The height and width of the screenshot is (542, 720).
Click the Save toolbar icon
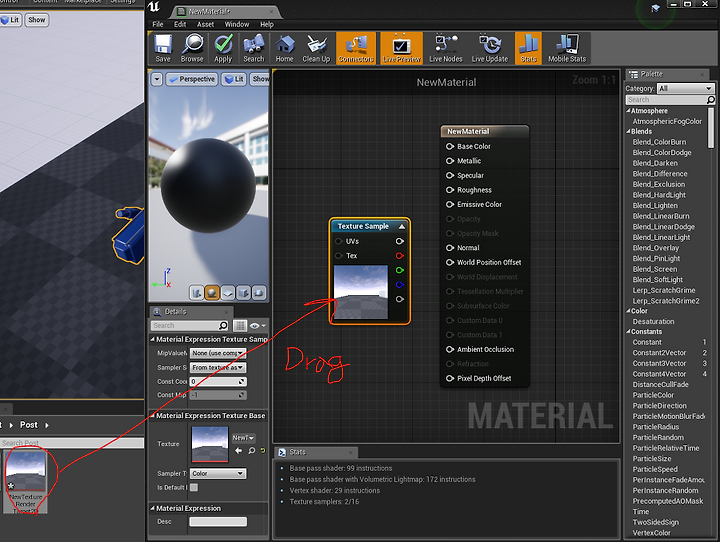163,48
